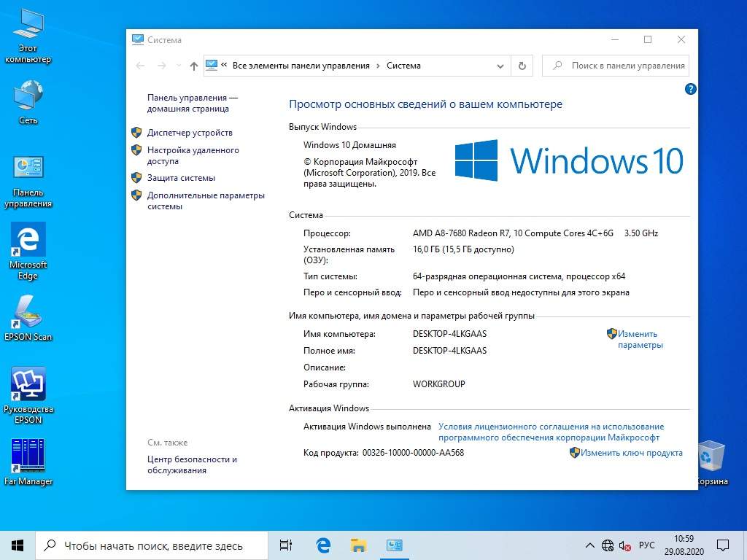Open File Explorer from the taskbar
The height and width of the screenshot is (560, 747).
[x=358, y=545]
